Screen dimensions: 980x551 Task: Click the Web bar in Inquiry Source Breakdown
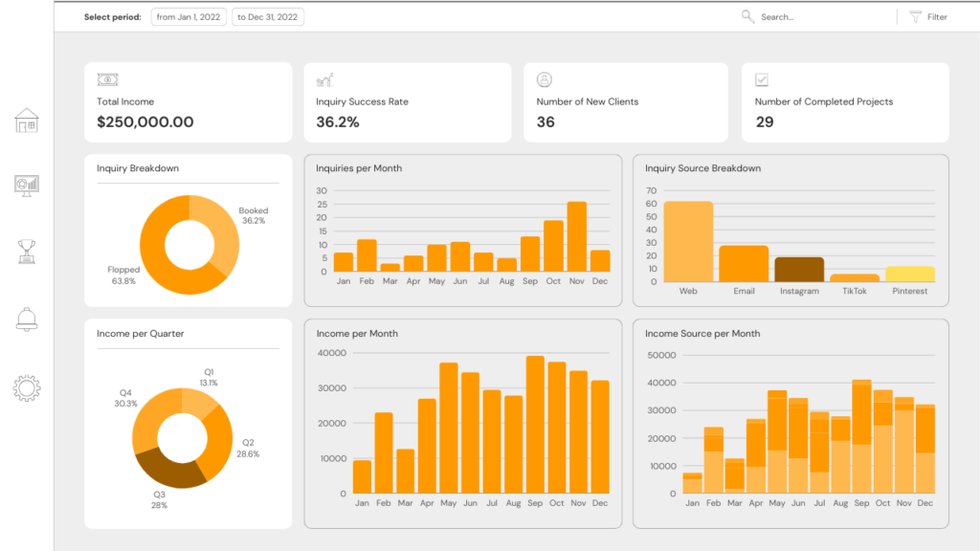[x=688, y=241]
